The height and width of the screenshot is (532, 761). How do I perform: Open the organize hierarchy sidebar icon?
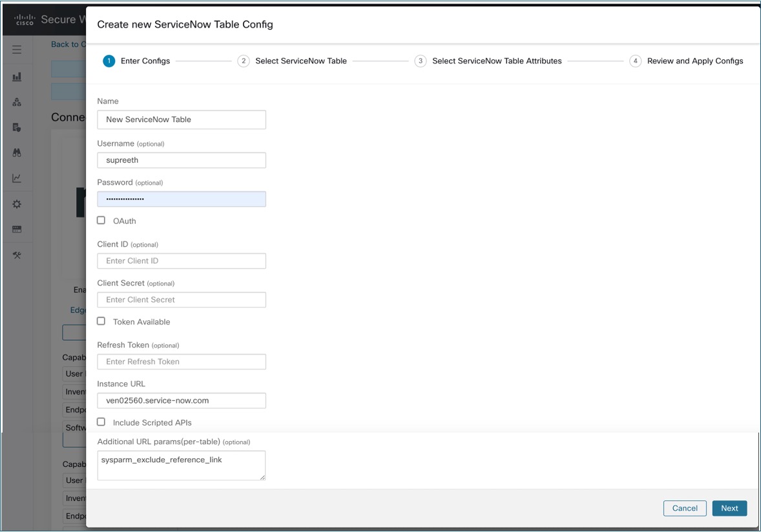[17, 102]
